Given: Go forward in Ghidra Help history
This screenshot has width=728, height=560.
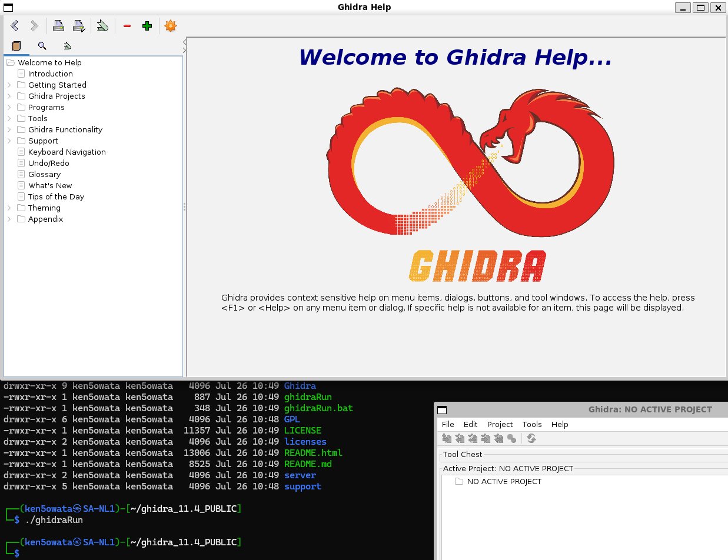Looking at the screenshot, I should 34,25.
